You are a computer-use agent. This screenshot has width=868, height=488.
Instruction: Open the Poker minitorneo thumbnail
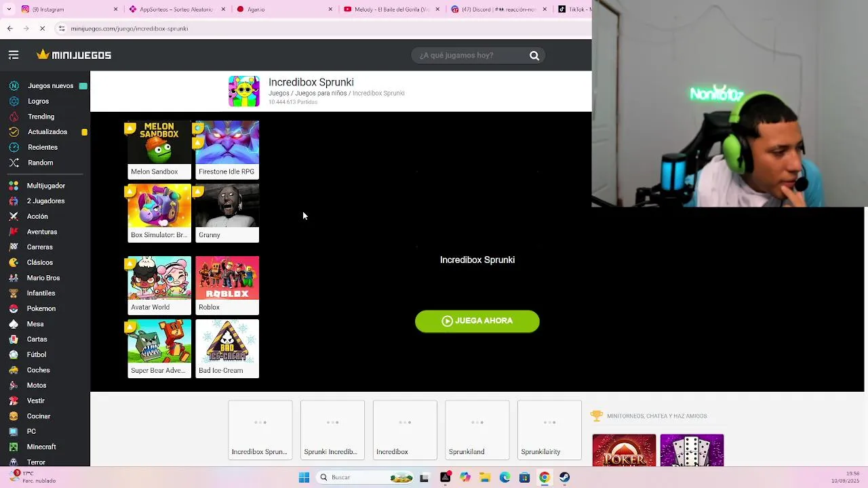click(624, 450)
